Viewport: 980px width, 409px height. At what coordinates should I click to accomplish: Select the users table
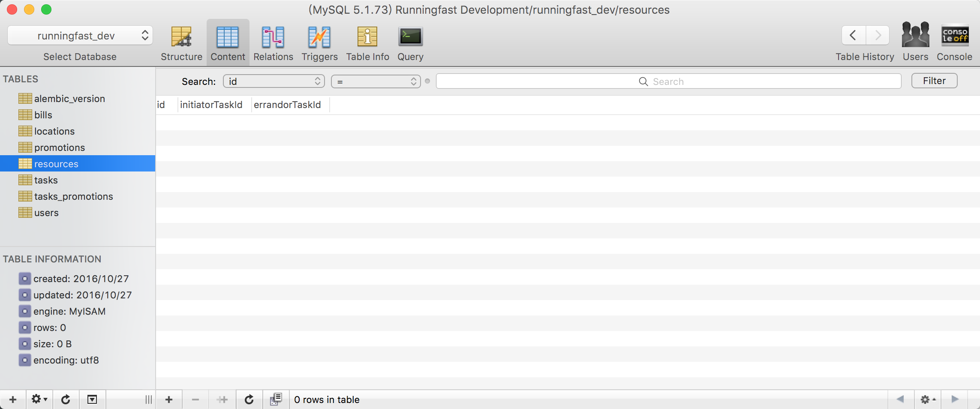(x=78, y=213)
